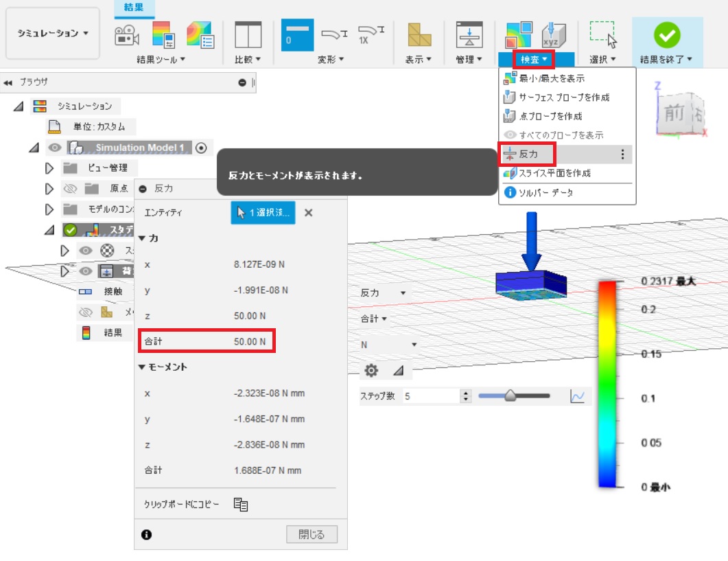Click the copy to clipboard icon
Viewport: 728px width, 561px height.
[x=241, y=504]
